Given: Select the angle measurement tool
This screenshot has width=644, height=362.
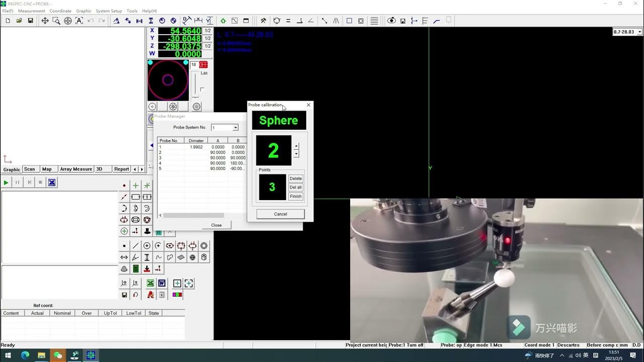Looking at the screenshot, I should 135,257.
